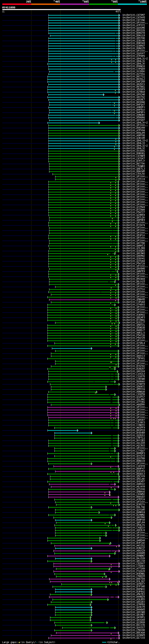Click the red ~20% identity scale segment
Screen dimensions: 149x644
[17, 4]
